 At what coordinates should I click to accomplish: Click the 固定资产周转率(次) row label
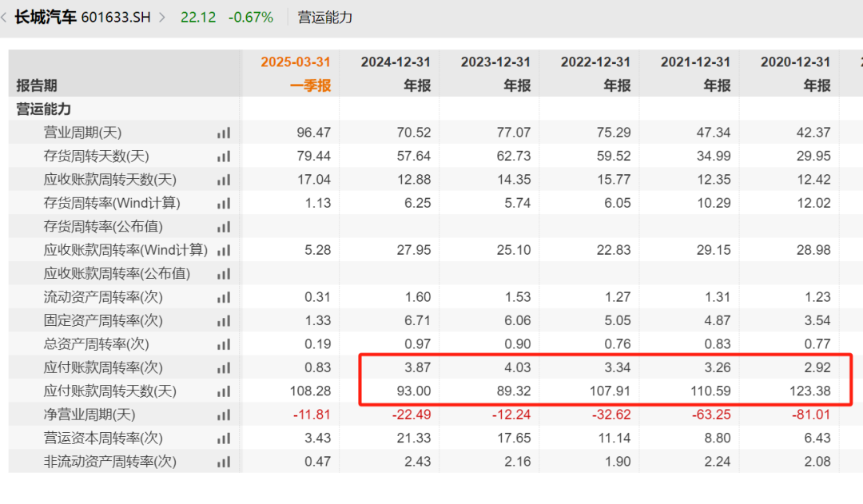point(103,321)
